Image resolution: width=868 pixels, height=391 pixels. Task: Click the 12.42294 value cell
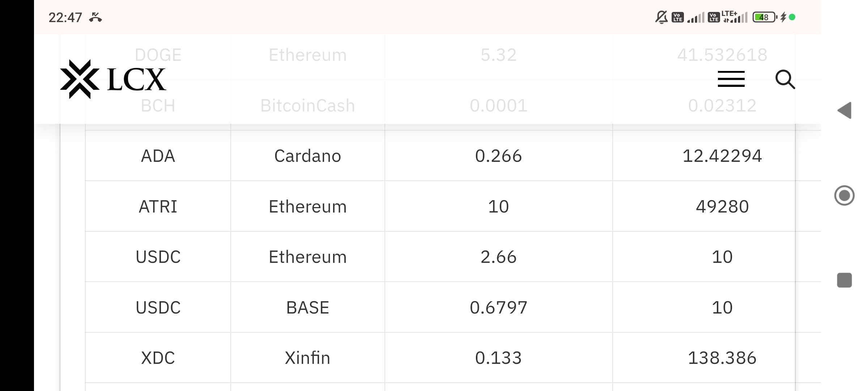tap(722, 156)
